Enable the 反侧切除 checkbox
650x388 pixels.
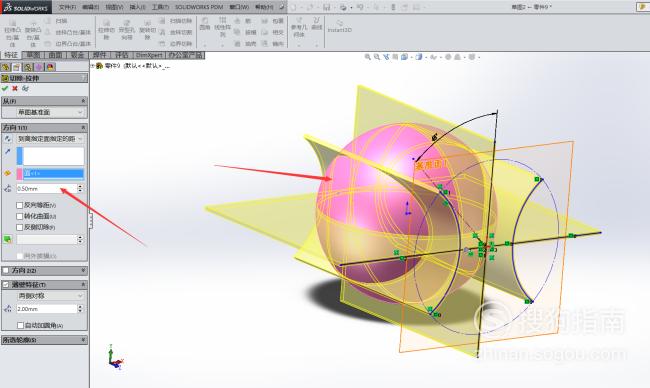[19, 227]
